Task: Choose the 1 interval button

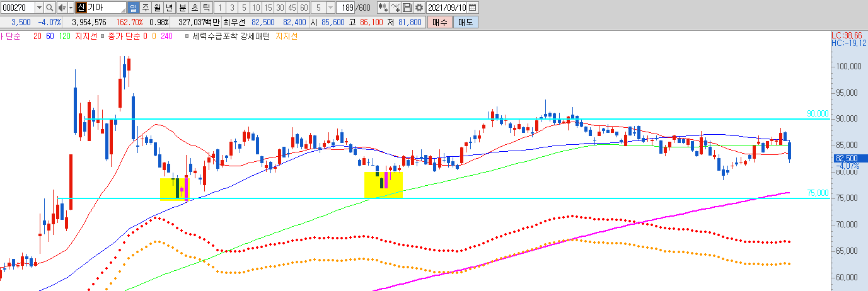Action: point(220,8)
